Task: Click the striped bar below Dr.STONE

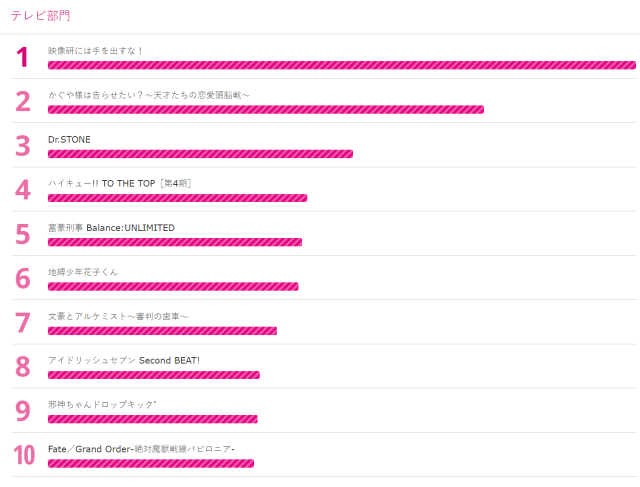Action: click(200, 154)
